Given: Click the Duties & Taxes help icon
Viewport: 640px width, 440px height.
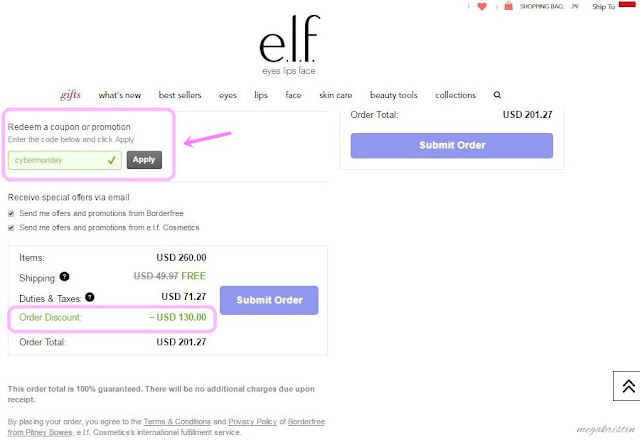Looking at the screenshot, I should [89, 297].
